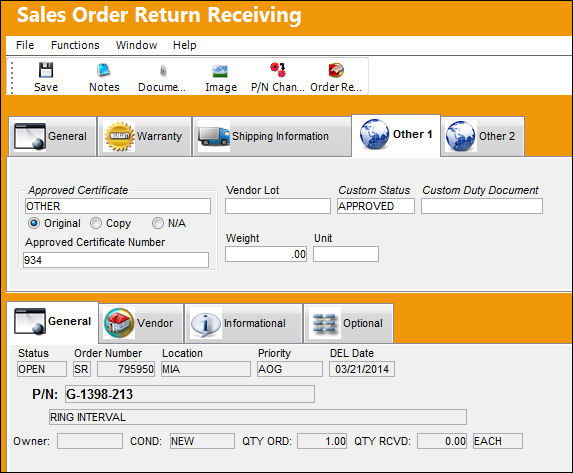Click the Warranty seal icon
Screen dimensions: 573x473
[119, 136]
